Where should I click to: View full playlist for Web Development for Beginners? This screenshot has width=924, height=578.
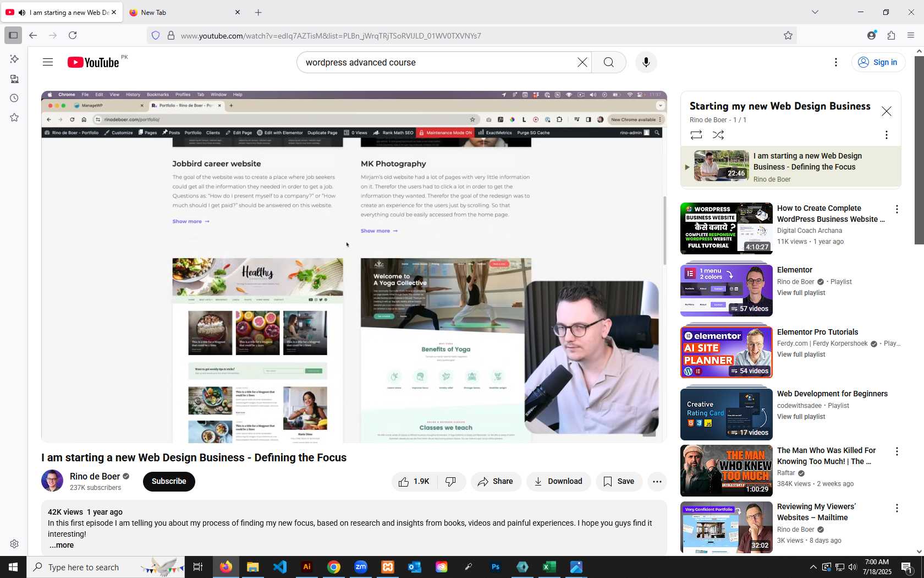pyautogui.click(x=801, y=417)
